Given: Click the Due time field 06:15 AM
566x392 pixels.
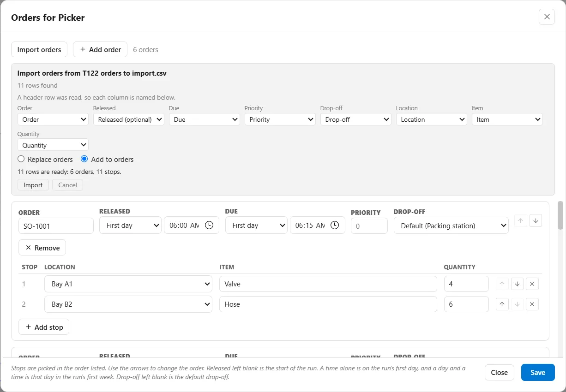Looking at the screenshot, I should tap(318, 226).
